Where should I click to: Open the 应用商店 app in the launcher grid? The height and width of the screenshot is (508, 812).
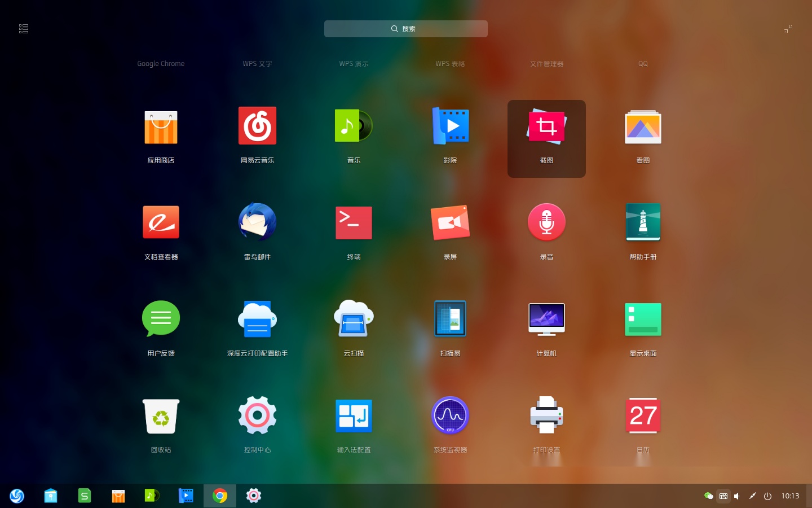click(x=161, y=127)
